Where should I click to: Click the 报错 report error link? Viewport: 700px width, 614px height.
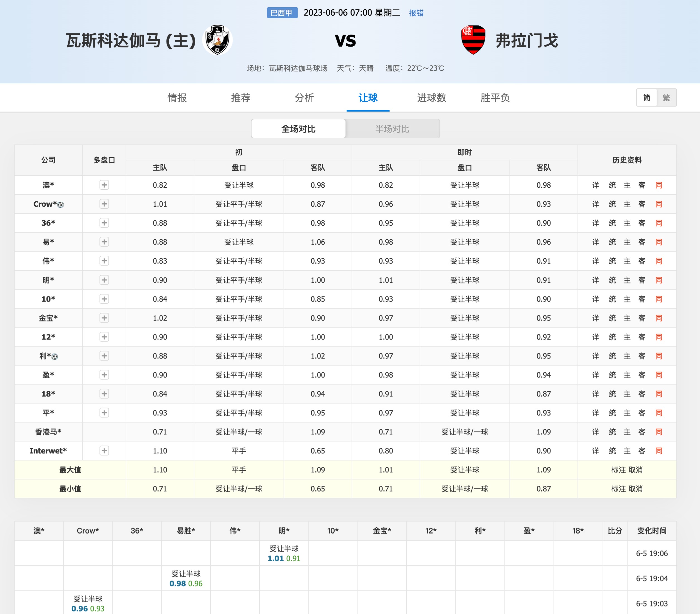pyautogui.click(x=416, y=13)
